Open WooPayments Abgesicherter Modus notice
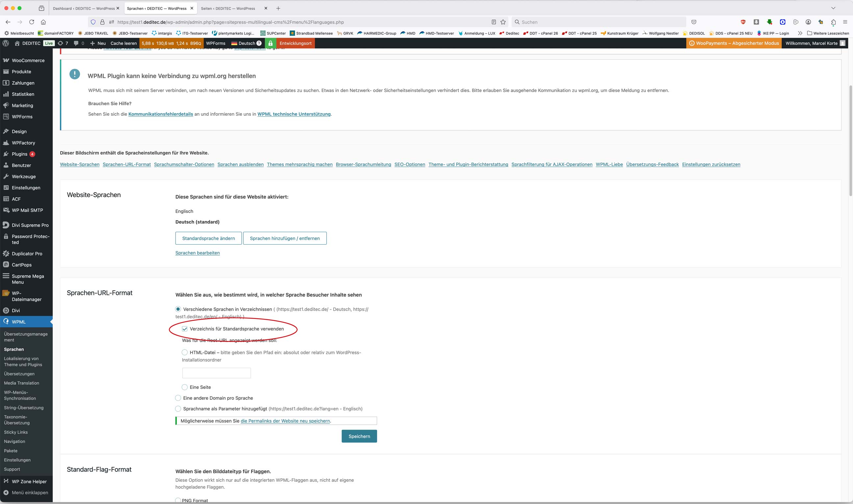853x504 pixels. coord(734,43)
